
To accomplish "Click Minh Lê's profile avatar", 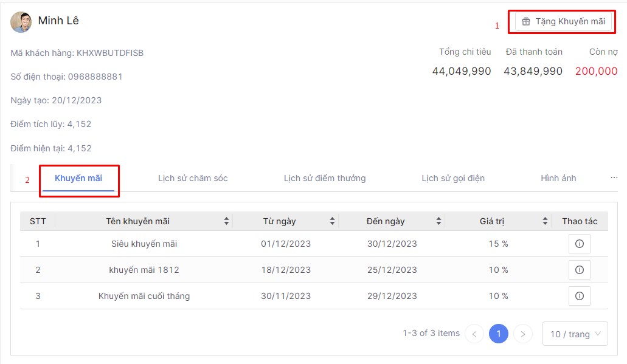I will (21, 22).
